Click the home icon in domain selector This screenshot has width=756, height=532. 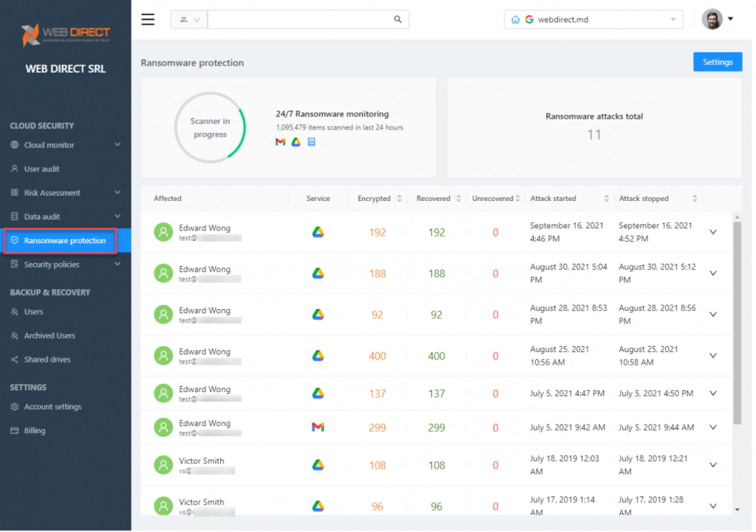(516, 20)
